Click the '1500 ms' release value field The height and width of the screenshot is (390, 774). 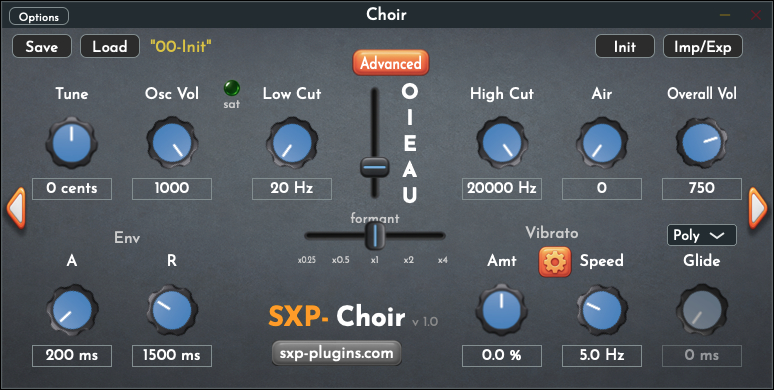(x=172, y=355)
